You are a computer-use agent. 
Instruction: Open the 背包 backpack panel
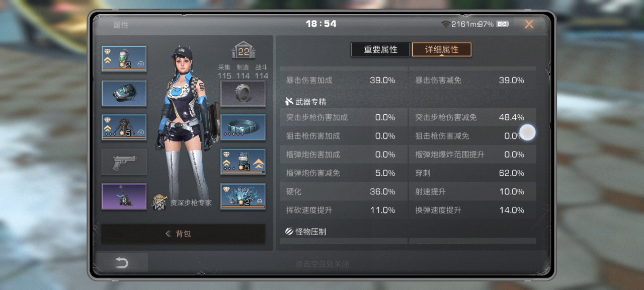click(183, 234)
